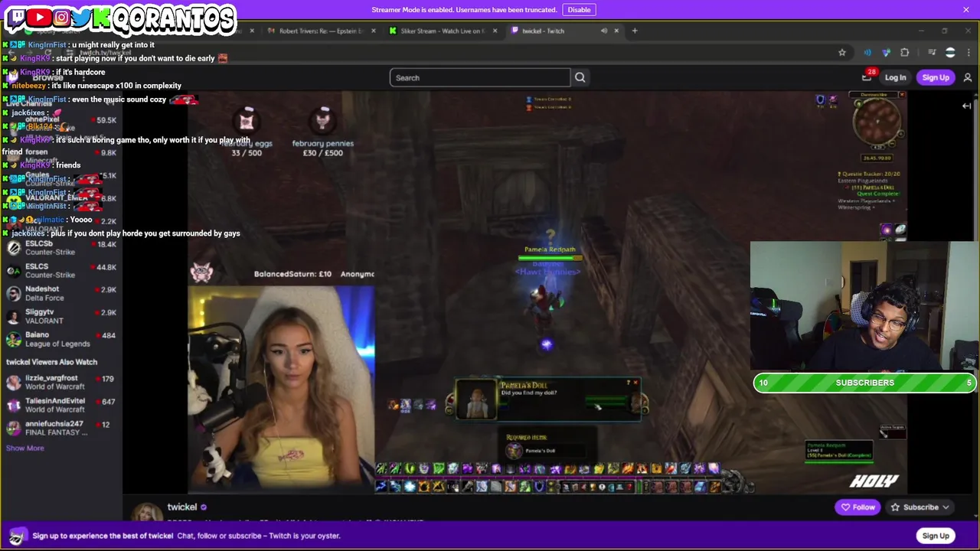Click the eggs goal icon showing 33/500
Image resolution: width=980 pixels, height=551 pixels.
(247, 121)
